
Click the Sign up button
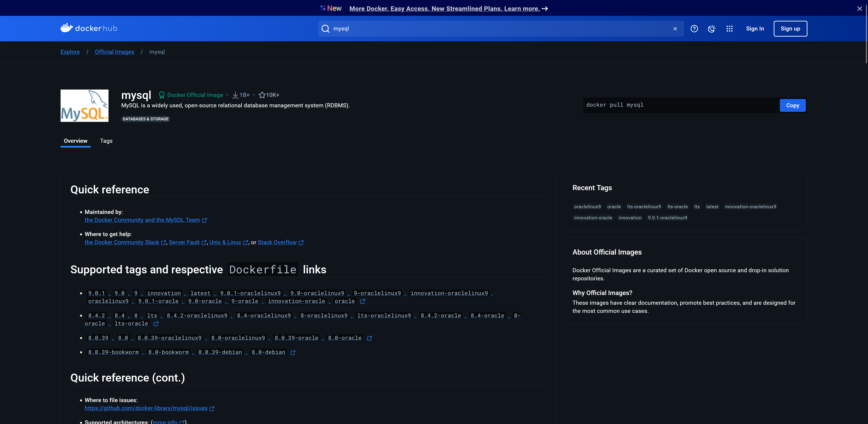(790, 29)
